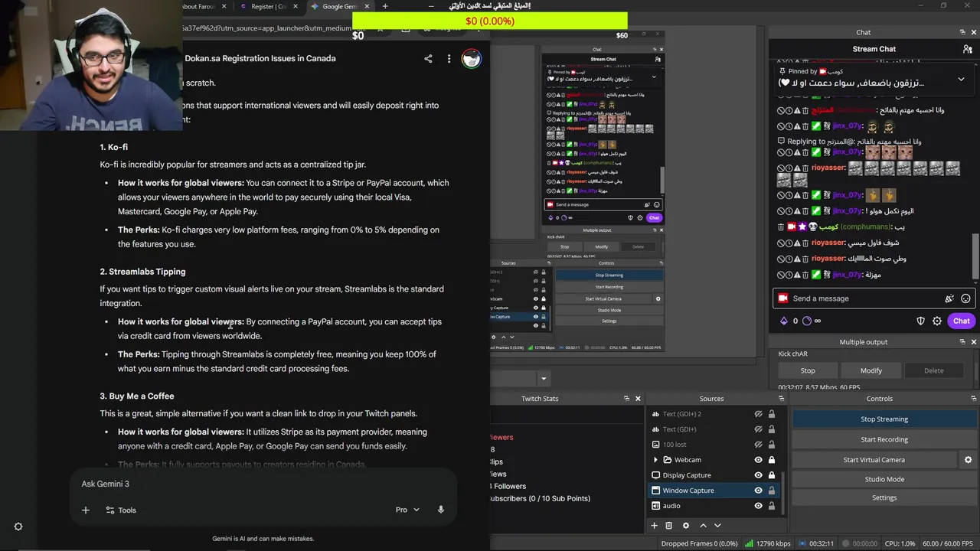Image resolution: width=980 pixels, height=551 pixels.
Task: Open the chat users list icon in Stream Chat
Action: pos(968,49)
